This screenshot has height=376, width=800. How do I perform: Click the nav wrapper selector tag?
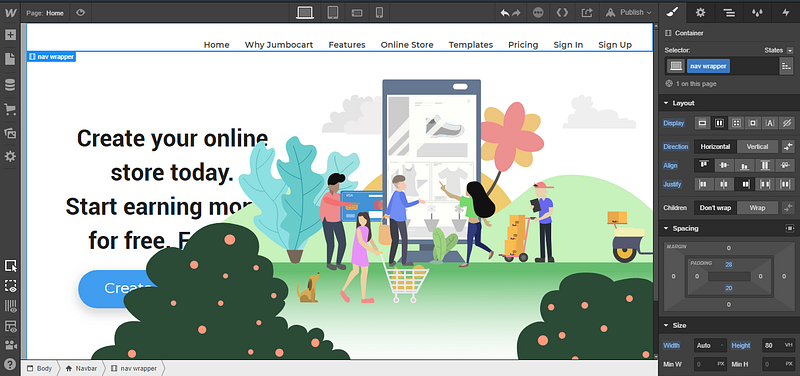pos(708,66)
